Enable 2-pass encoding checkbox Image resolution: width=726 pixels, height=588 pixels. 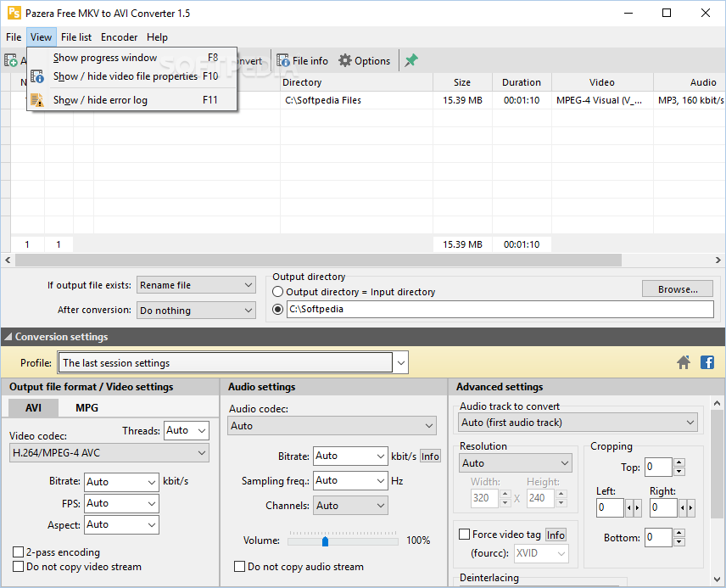pos(18,552)
